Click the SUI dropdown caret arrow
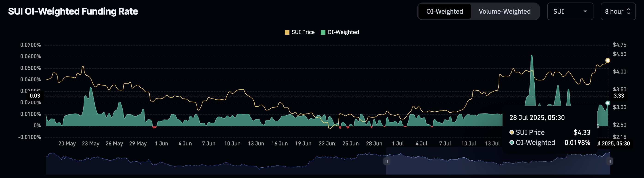Image resolution: width=644 pixels, height=178 pixels. click(585, 12)
